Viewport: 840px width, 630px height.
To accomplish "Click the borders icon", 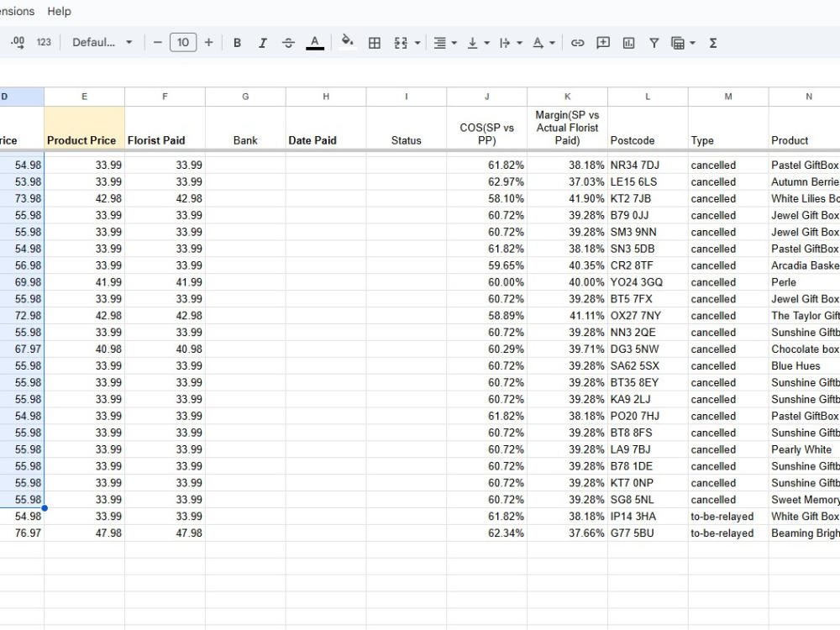I will (x=375, y=43).
